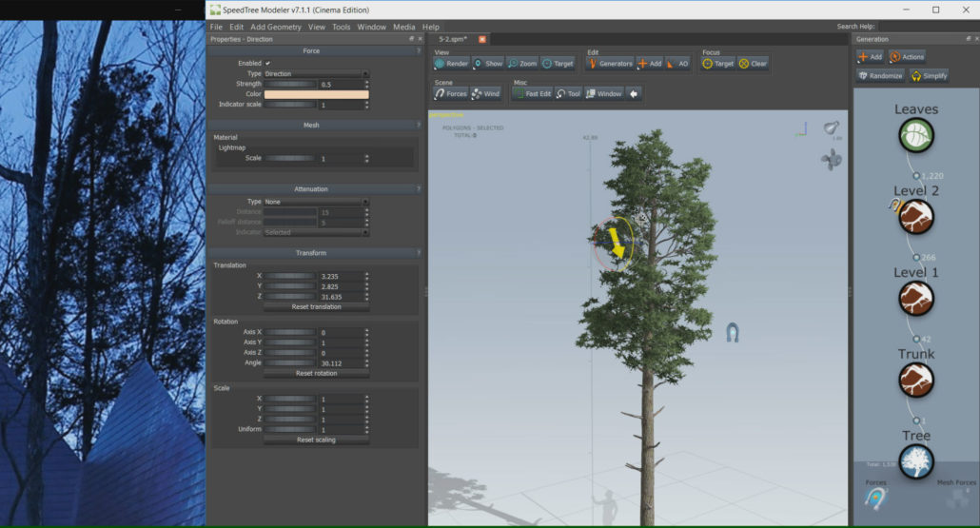Open the Tools menu
Screen dimensions: 980x528
coord(342,27)
